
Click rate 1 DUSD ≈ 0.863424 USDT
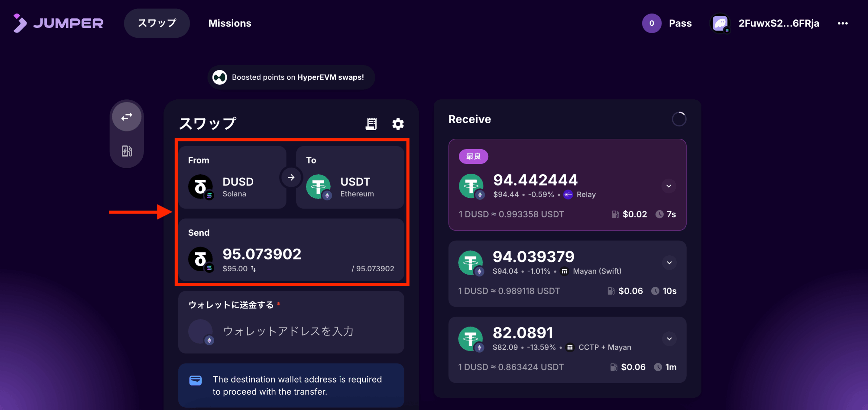[511, 367]
